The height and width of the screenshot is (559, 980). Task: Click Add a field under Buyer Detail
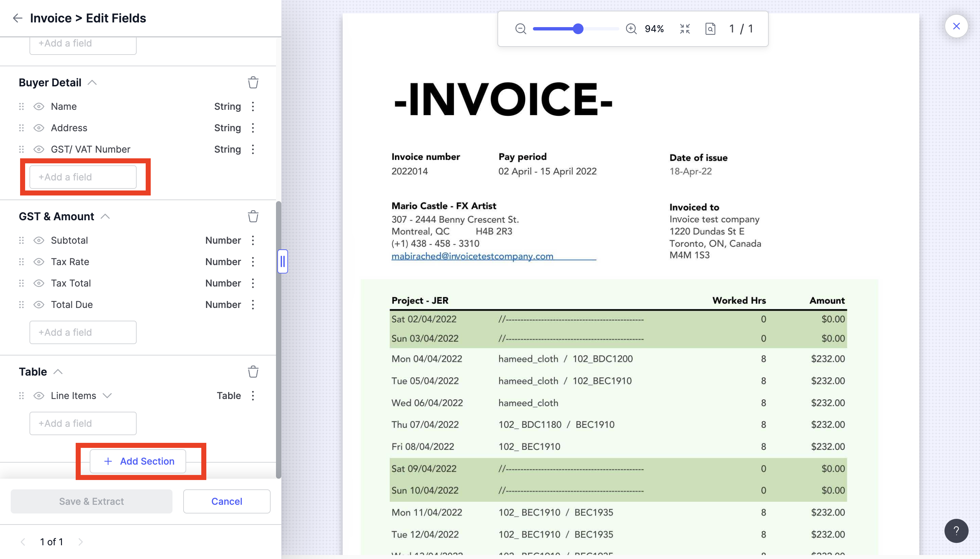(x=83, y=177)
